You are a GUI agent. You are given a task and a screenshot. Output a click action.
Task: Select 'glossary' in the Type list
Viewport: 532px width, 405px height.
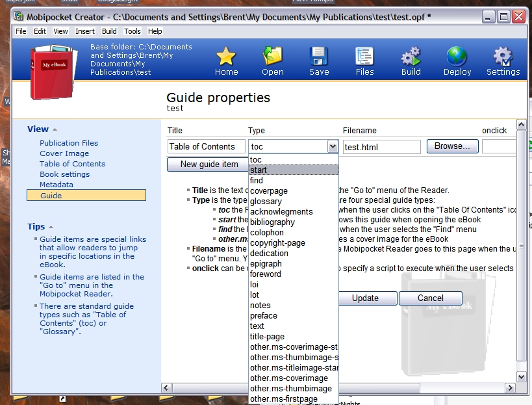click(x=294, y=201)
